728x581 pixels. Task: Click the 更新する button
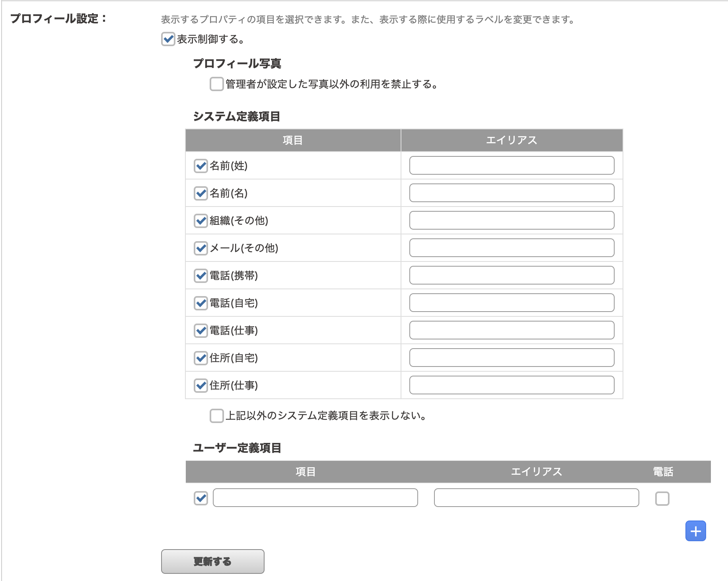213,562
